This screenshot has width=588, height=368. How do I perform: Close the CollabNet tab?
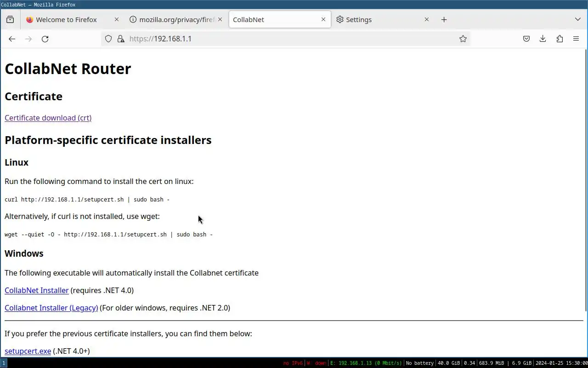coord(323,19)
